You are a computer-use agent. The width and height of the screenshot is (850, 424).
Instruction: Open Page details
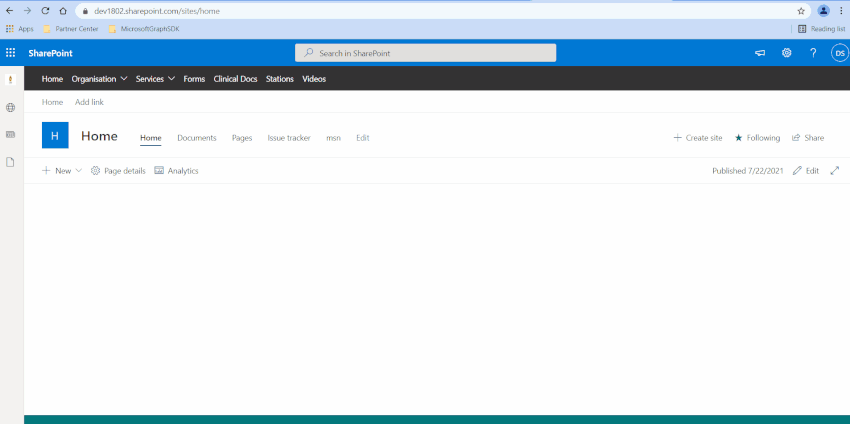(118, 170)
